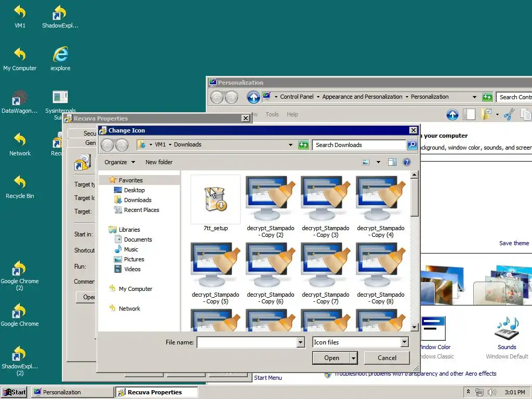Click the Open button in Change Icon dialog
Image resolution: width=532 pixels, height=399 pixels.
331,358
